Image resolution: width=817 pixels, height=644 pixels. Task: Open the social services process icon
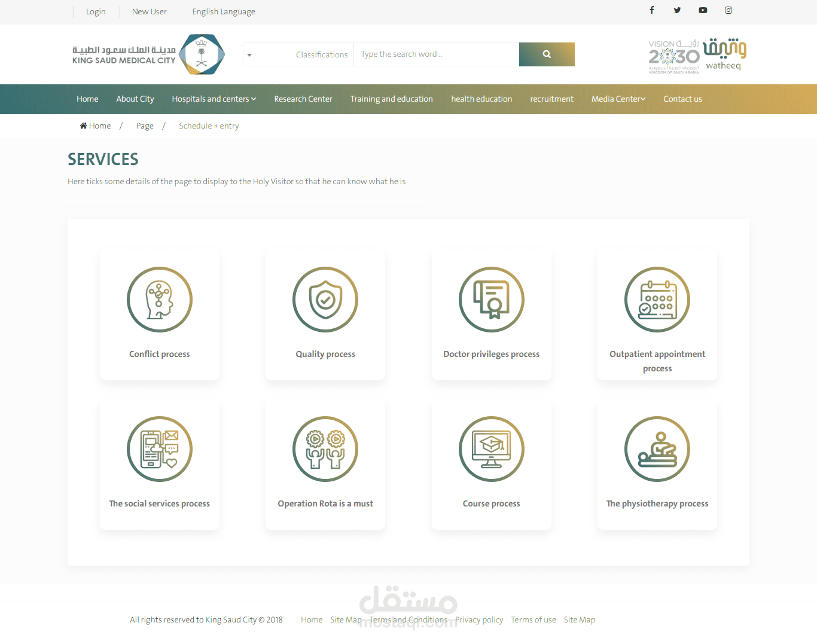(160, 449)
